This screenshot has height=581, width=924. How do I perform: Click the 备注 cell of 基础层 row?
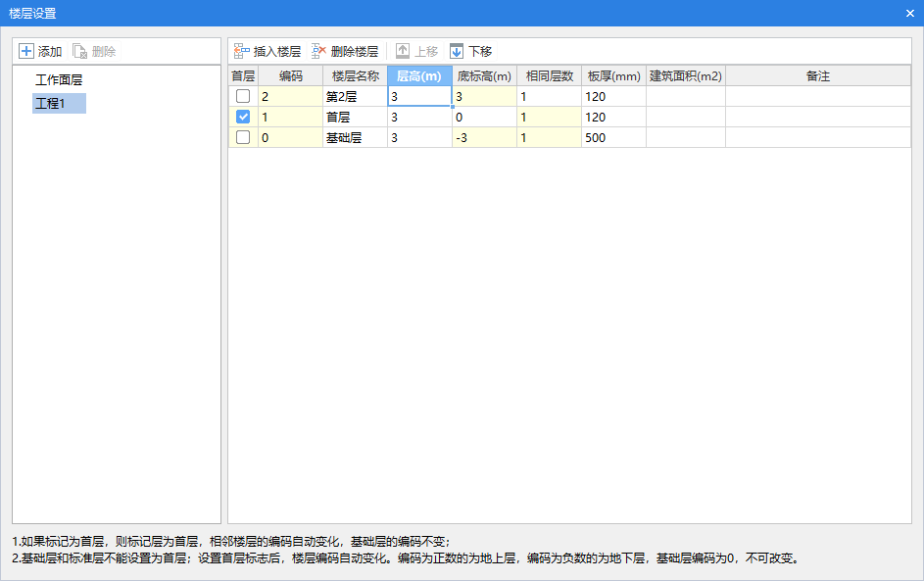point(817,137)
